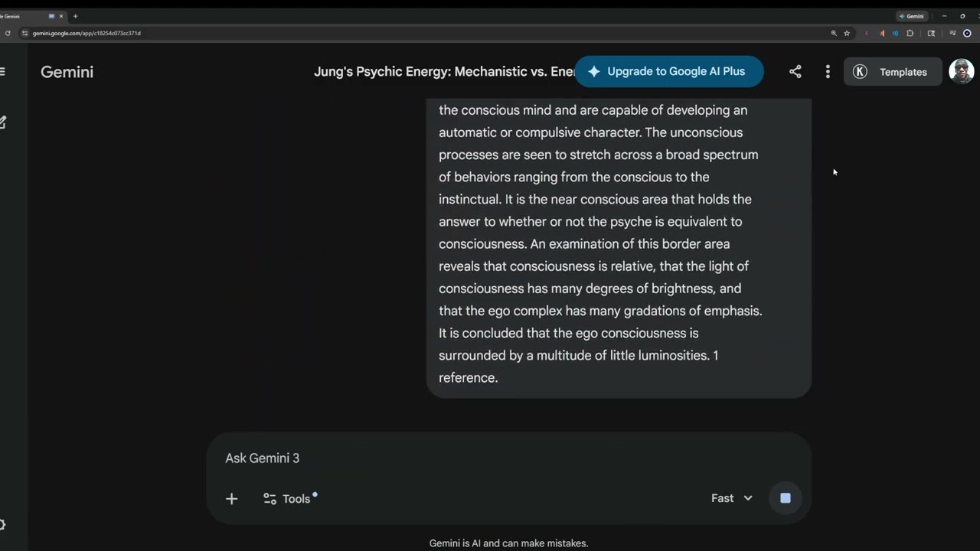Click "Gemini is AI and can make mistakes" notice
Screen dimensions: 980x551
point(508,543)
